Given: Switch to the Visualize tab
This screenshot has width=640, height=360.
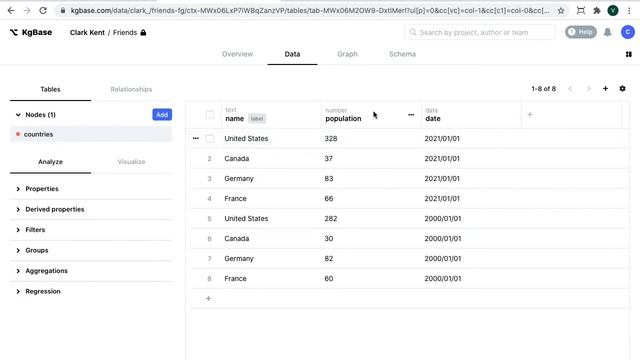Looking at the screenshot, I should (131, 162).
